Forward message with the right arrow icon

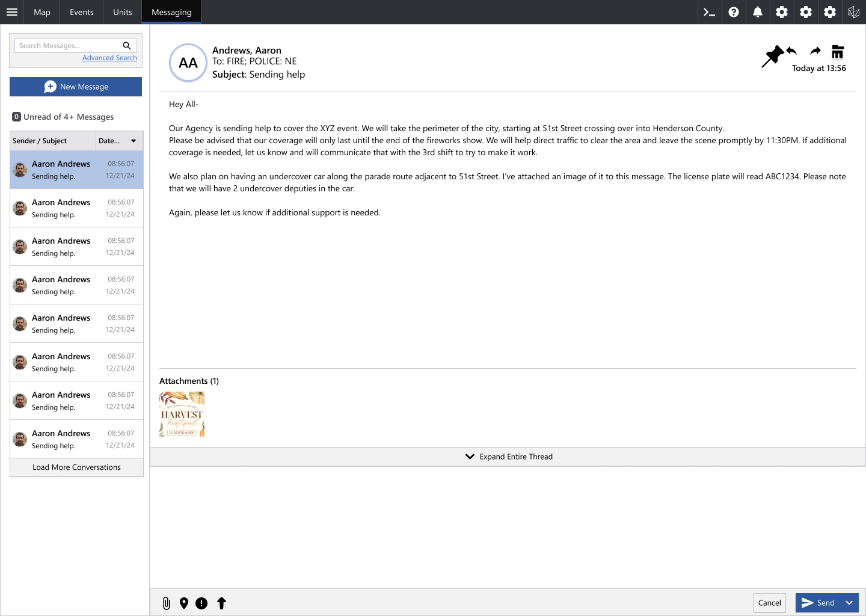815,51
